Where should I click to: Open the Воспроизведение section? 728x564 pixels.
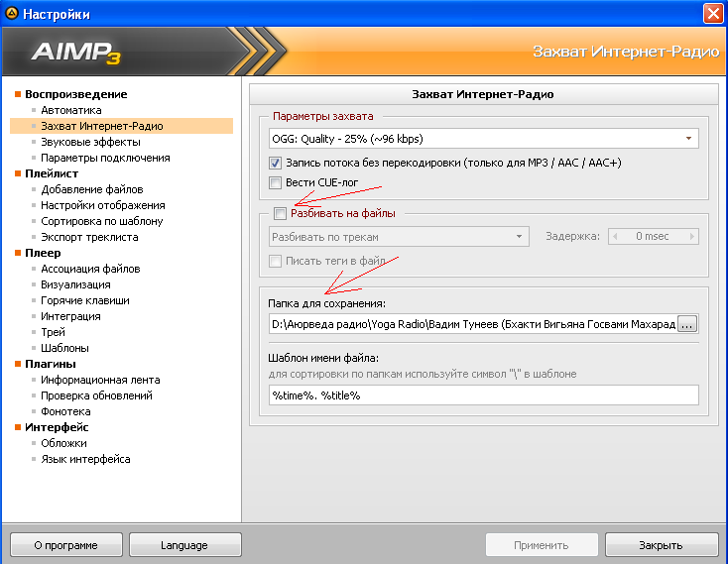pos(75,94)
